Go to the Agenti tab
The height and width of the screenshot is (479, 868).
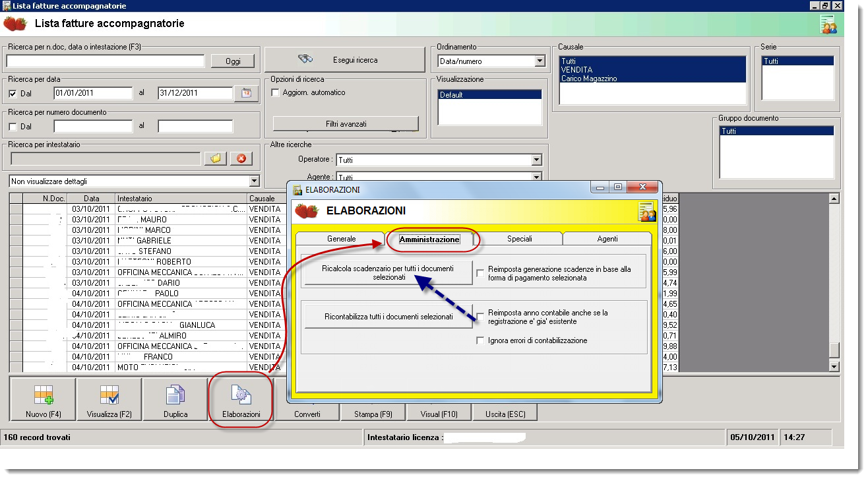click(607, 239)
